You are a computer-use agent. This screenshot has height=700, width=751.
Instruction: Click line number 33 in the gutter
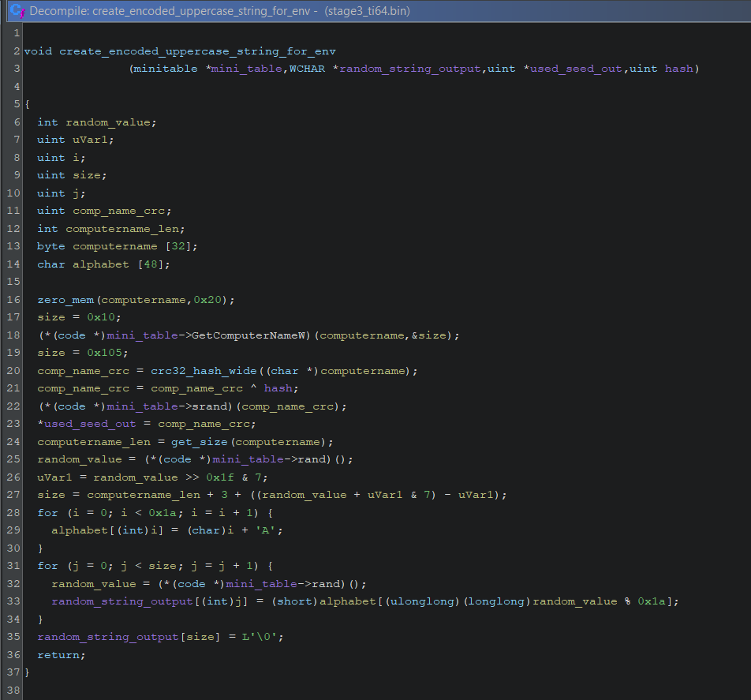pyautogui.click(x=17, y=601)
